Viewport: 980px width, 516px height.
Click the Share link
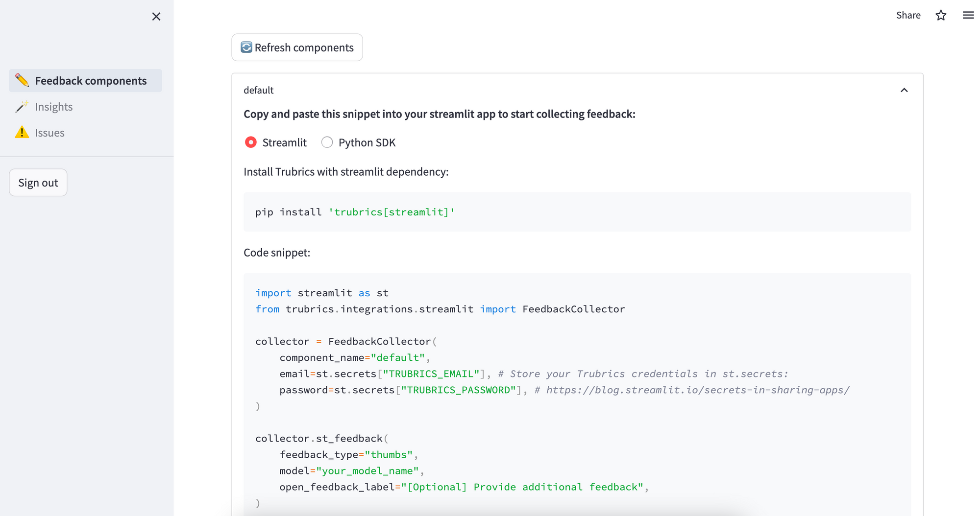point(908,15)
